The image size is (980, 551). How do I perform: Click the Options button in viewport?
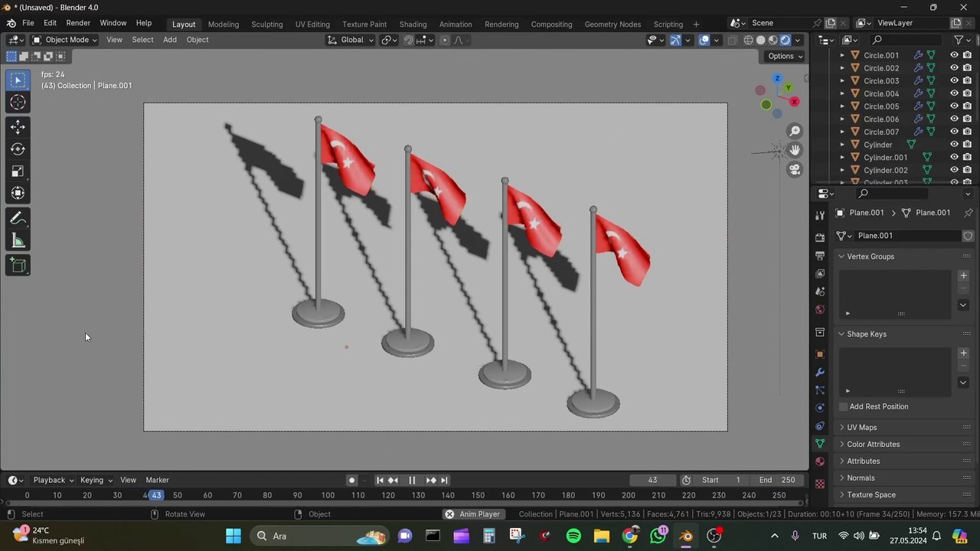tap(785, 56)
